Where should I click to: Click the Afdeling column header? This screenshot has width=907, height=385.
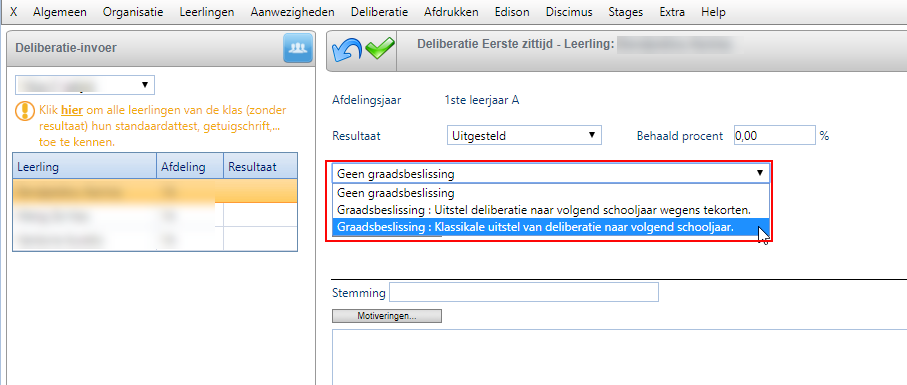(x=190, y=167)
